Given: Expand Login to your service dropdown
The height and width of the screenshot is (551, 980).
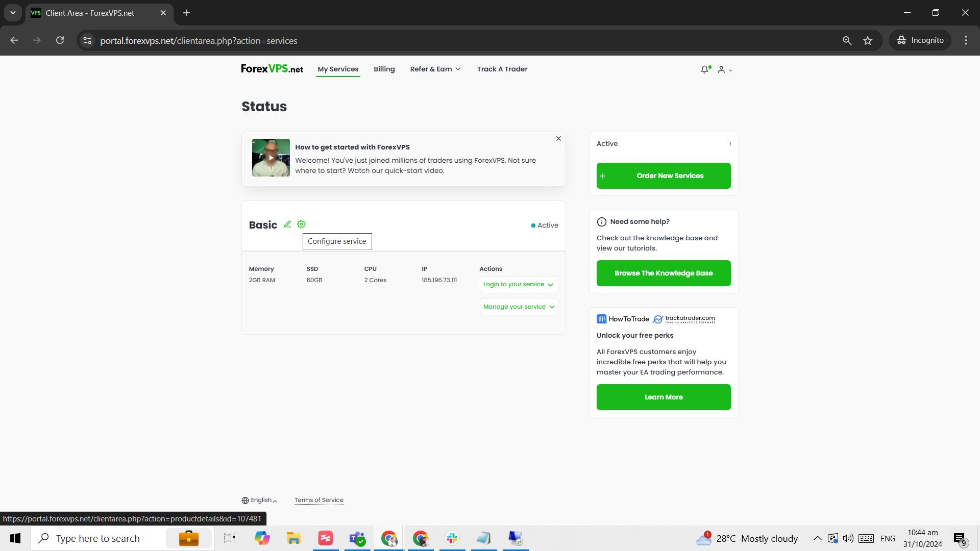Looking at the screenshot, I should (519, 285).
